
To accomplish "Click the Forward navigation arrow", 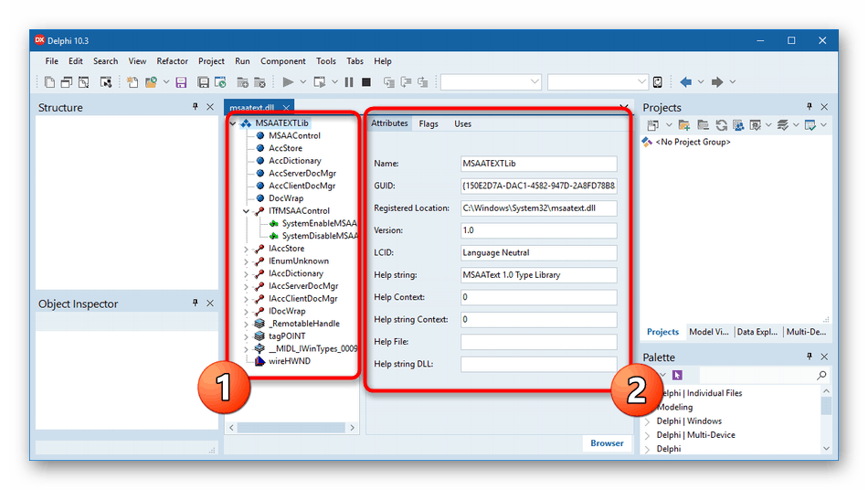I will coord(717,82).
